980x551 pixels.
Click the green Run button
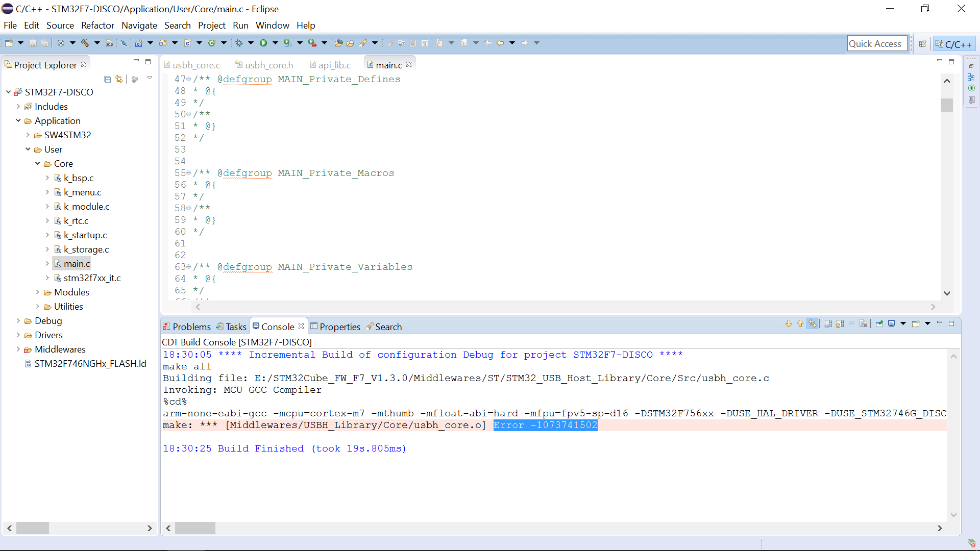click(263, 43)
